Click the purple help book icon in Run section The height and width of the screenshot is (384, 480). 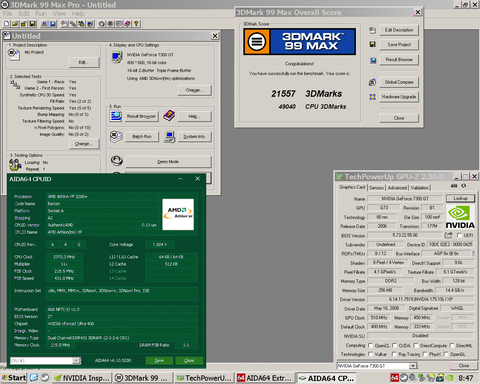tap(169, 116)
